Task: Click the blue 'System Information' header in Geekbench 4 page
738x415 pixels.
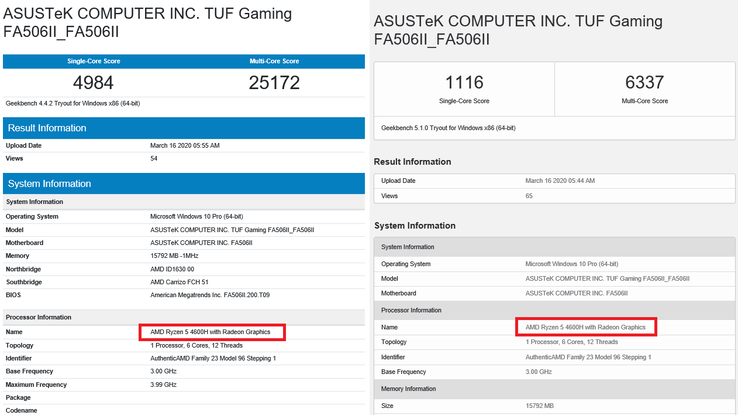Action: [x=184, y=184]
